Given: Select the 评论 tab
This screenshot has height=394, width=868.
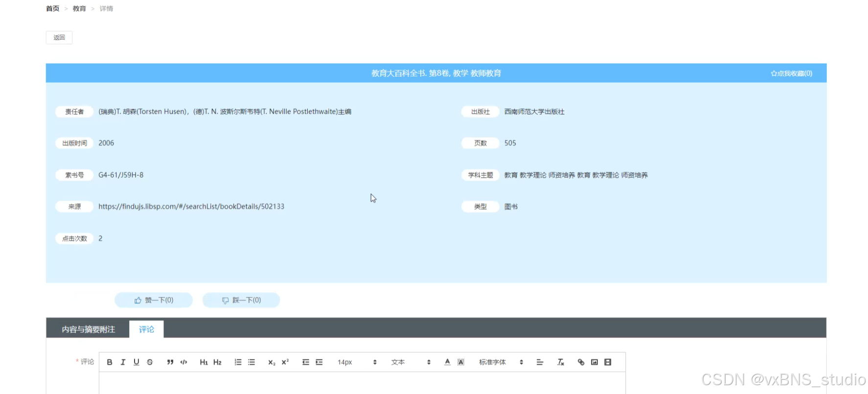Looking at the screenshot, I should pos(146,329).
